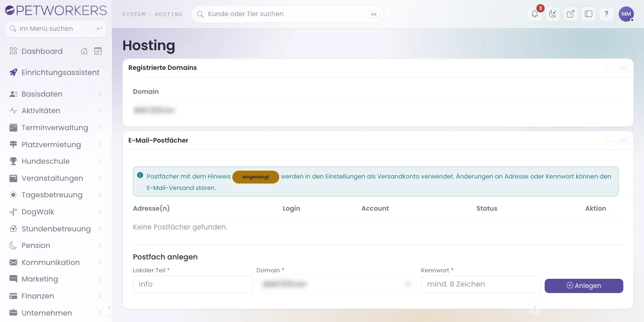The height and width of the screenshot is (322, 644).
Task: Print the Registrierte Domains panel
Action: 623,68
